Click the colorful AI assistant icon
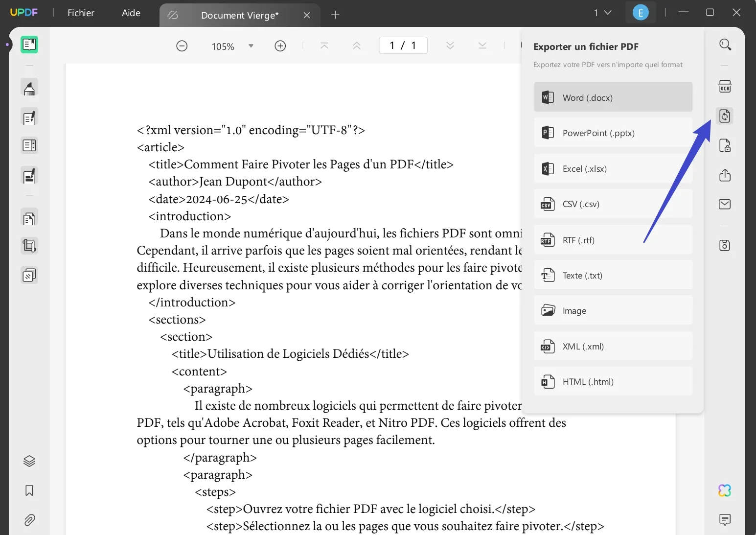Viewport: 756px width, 535px height. point(724,490)
